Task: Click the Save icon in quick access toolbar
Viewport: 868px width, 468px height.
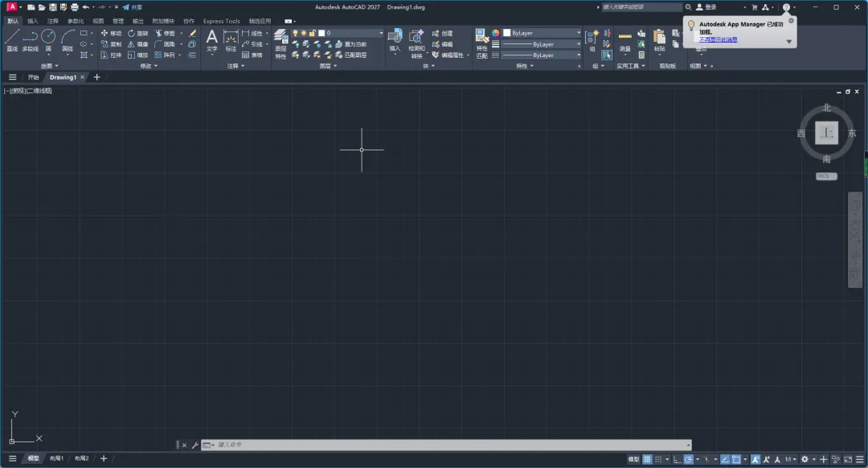Action: 52,7
